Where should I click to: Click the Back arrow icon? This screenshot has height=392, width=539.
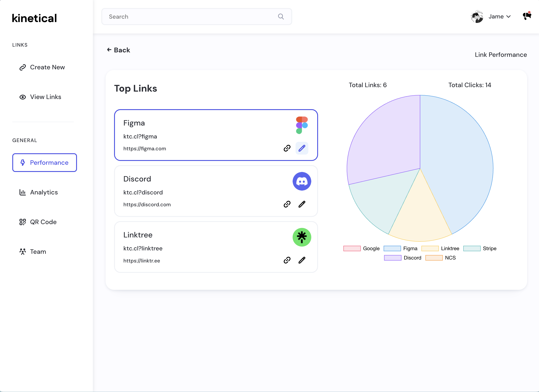109,50
